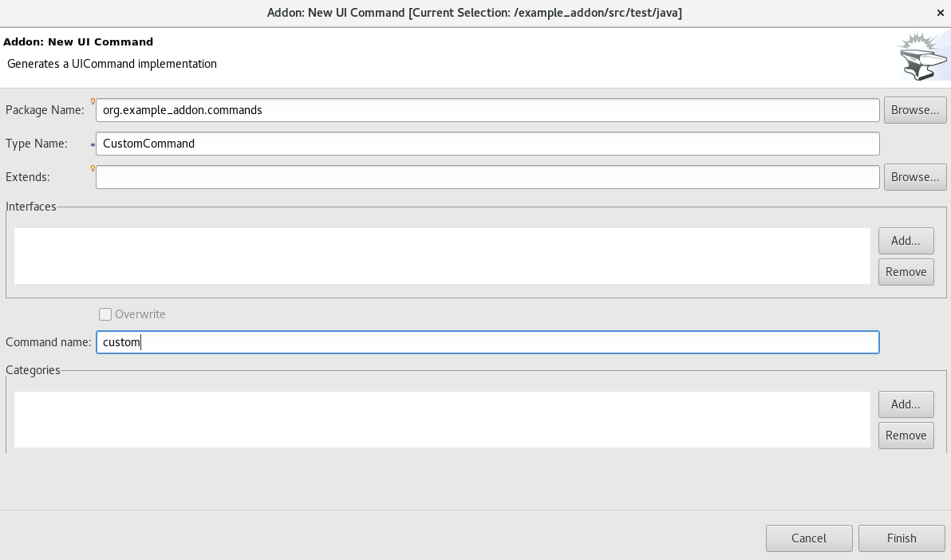Click Add under the Categories section

pos(906,404)
